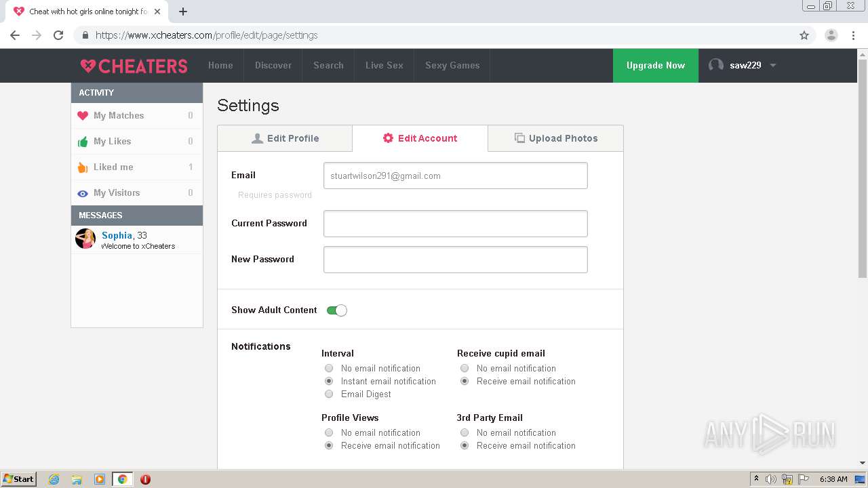Open a new browser tab

[x=183, y=12]
